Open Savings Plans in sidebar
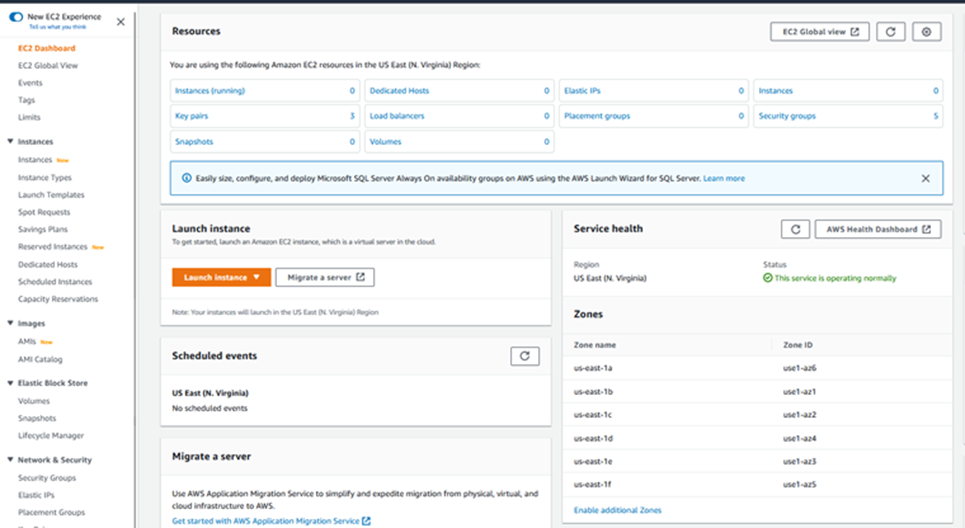Image resolution: width=965 pixels, height=528 pixels. click(43, 229)
